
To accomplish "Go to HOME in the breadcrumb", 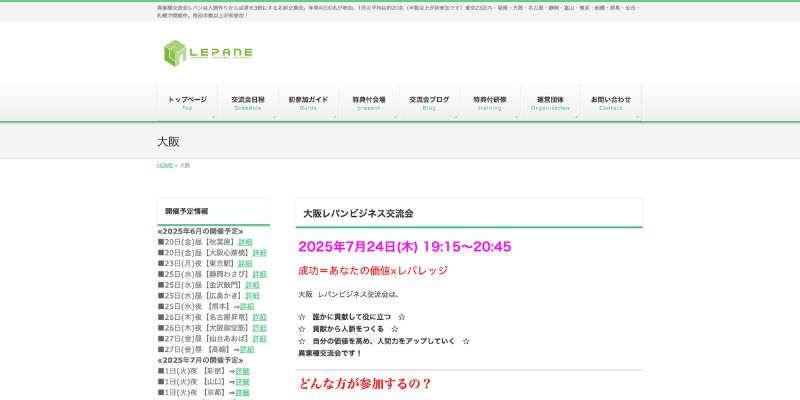I will pos(165,166).
